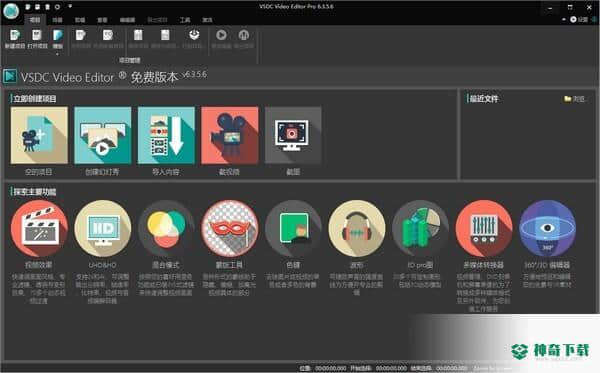Open the 波形 waveform headphones icon

tap(357, 228)
